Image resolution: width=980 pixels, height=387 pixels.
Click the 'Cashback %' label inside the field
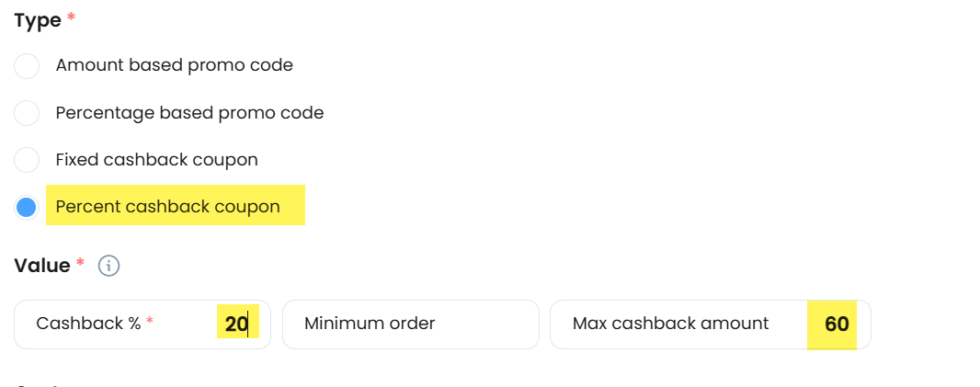click(x=89, y=324)
